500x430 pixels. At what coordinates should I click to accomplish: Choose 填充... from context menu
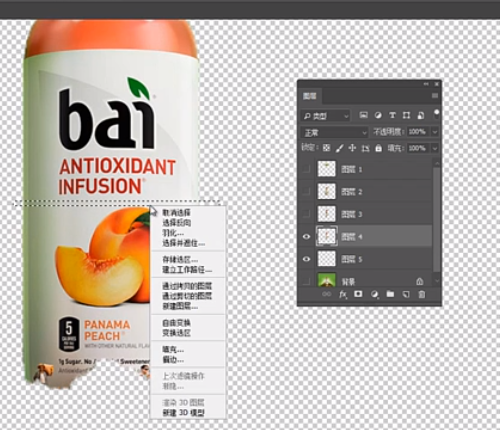(173, 349)
